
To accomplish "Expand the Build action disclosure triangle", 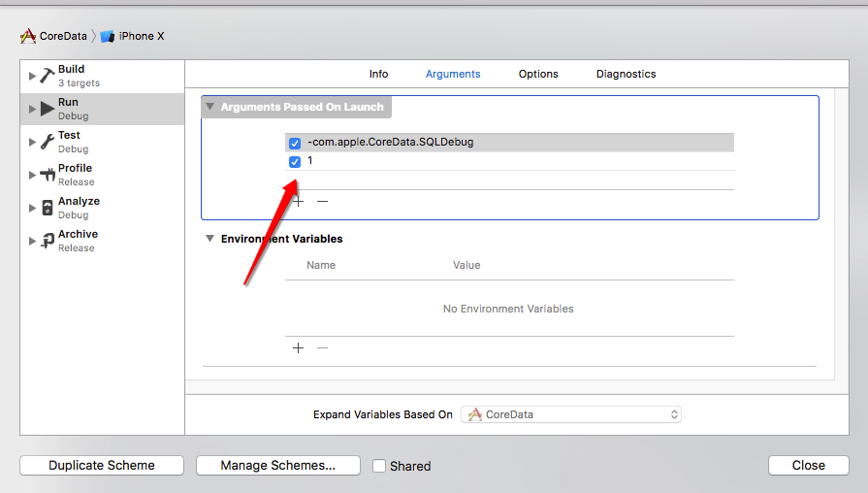I will [x=32, y=76].
